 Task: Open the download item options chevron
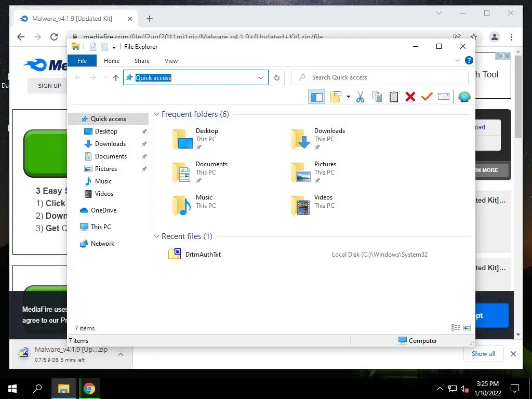(121, 354)
